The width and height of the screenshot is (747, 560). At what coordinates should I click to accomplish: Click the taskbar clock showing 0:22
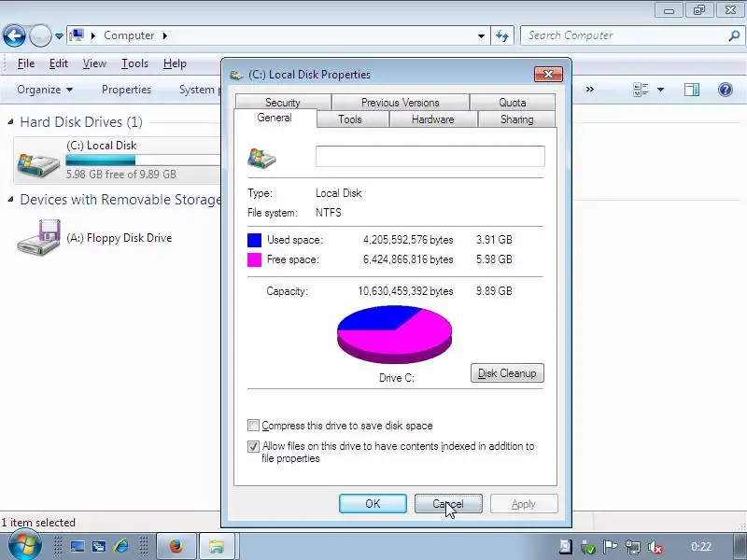coord(701,547)
